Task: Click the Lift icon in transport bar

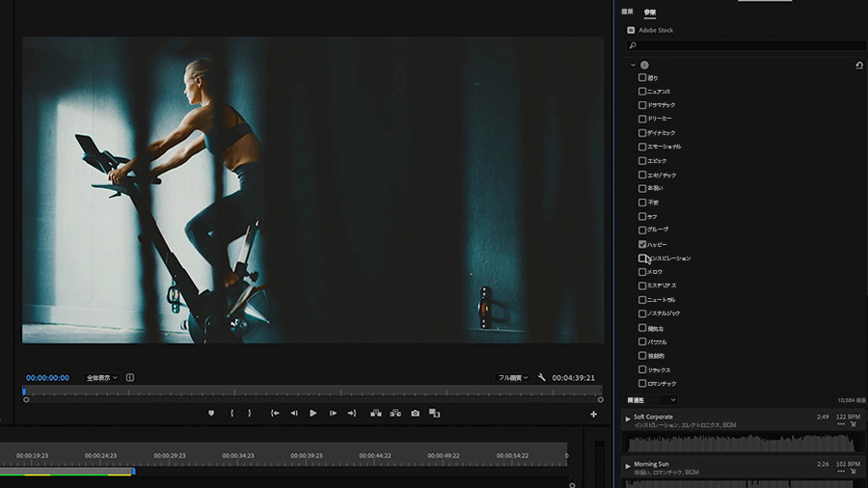Action: click(x=376, y=414)
